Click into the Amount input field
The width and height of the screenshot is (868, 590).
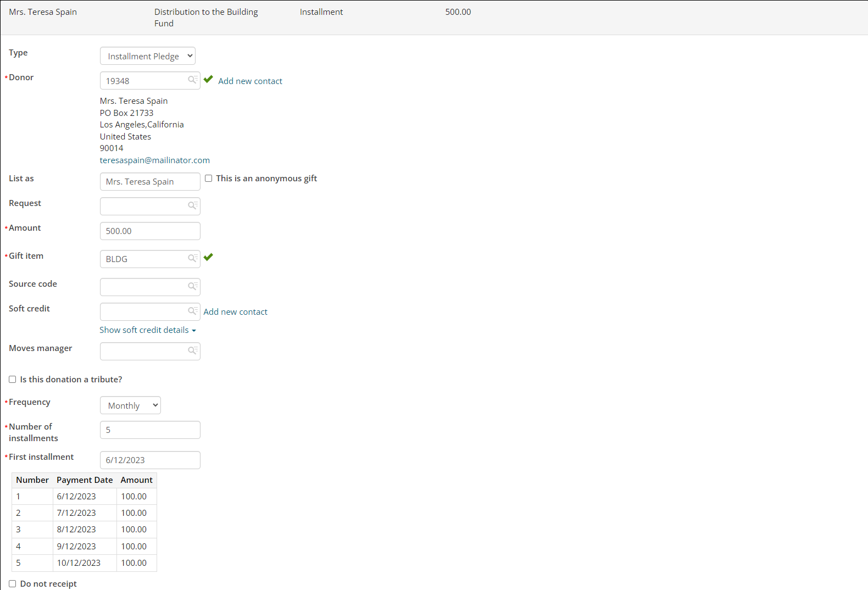point(149,231)
